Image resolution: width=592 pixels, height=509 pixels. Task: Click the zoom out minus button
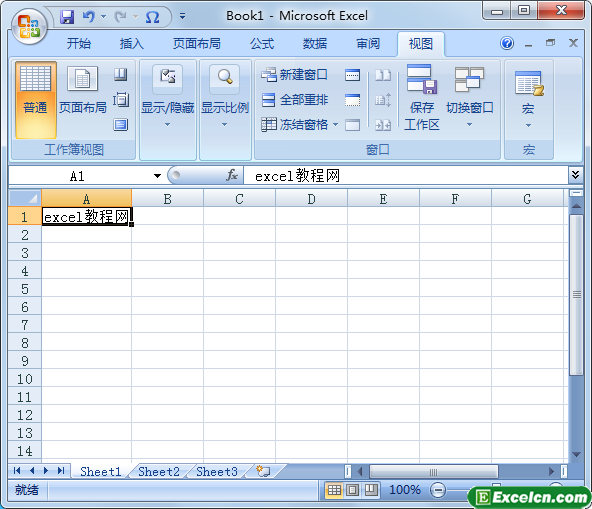[x=438, y=490]
